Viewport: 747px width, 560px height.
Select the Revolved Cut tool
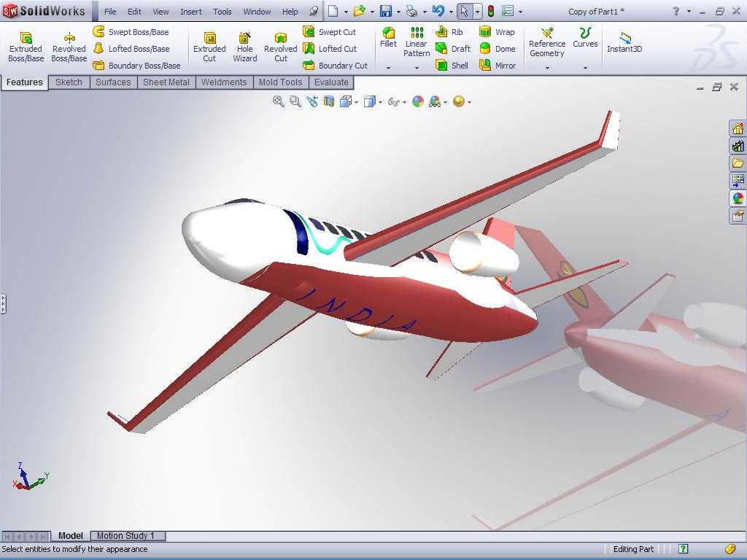[x=281, y=47]
